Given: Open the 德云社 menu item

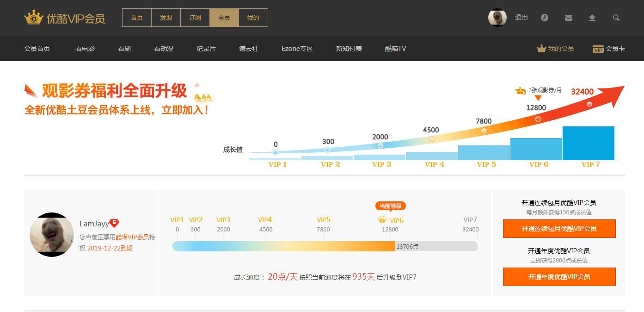Looking at the screenshot, I should 249,49.
